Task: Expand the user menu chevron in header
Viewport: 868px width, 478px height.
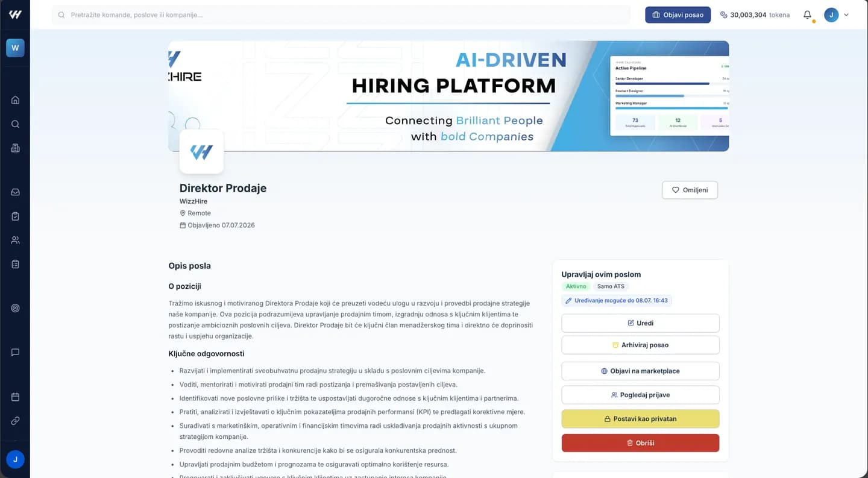Action: click(x=846, y=14)
